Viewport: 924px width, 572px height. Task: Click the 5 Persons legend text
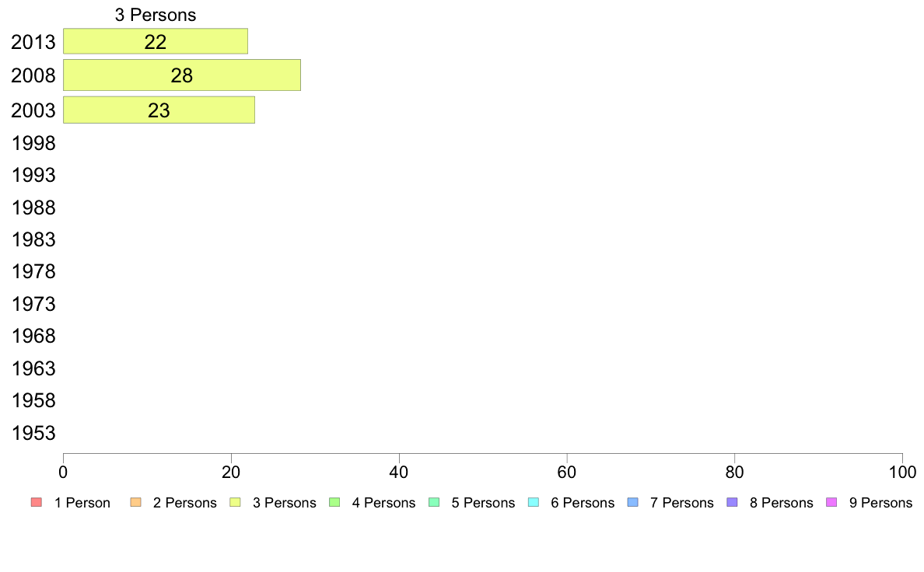[483, 503]
